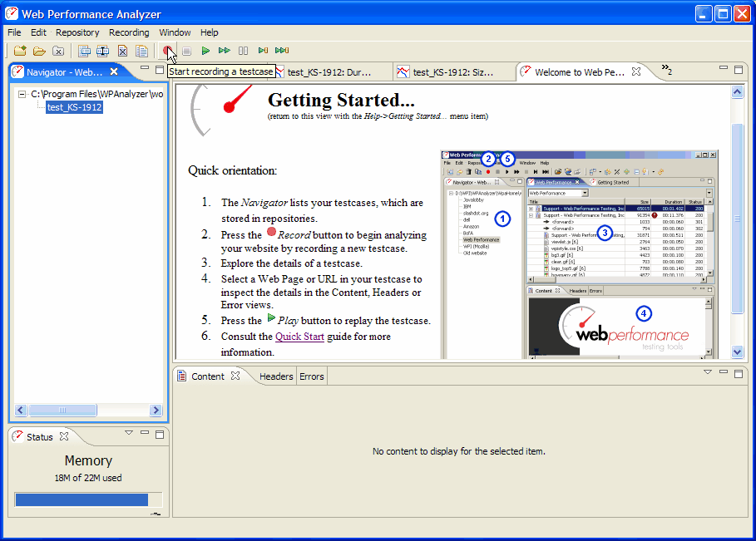Open the Content panel view menu triangle

click(x=708, y=372)
